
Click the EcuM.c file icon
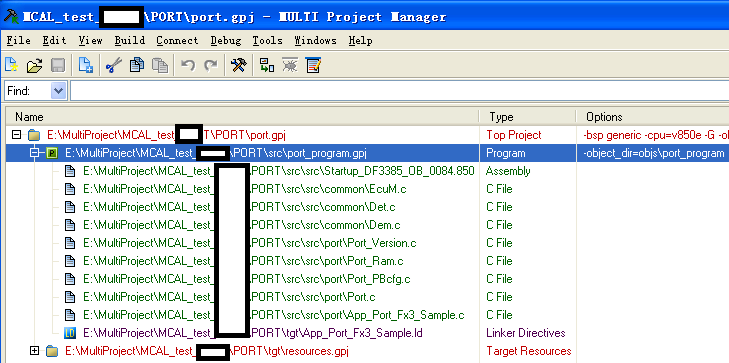[x=70, y=189]
